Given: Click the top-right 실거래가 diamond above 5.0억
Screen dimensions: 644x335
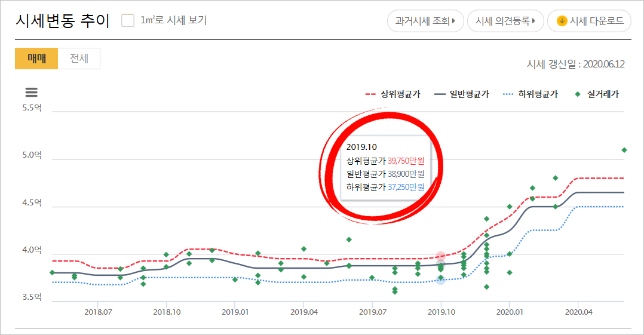Looking at the screenshot, I should point(624,150).
